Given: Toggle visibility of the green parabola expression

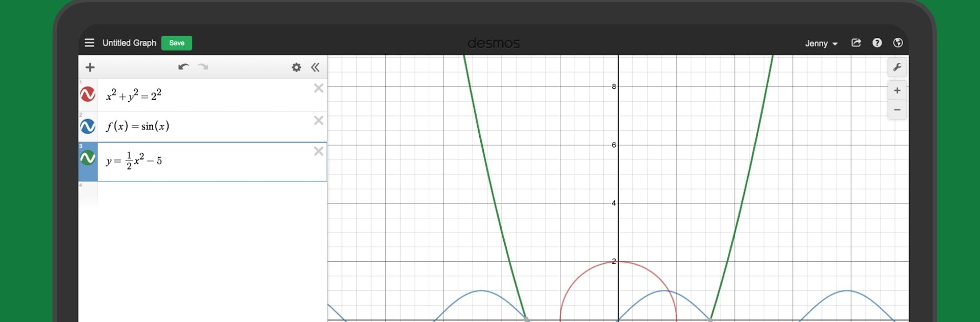Looking at the screenshot, I should pos(88,158).
